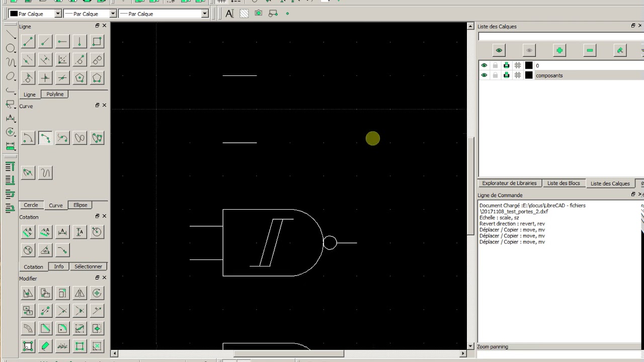This screenshot has width=644, height=362.
Task: Open the color 'Par Calque' dropdown
Action: click(x=35, y=14)
